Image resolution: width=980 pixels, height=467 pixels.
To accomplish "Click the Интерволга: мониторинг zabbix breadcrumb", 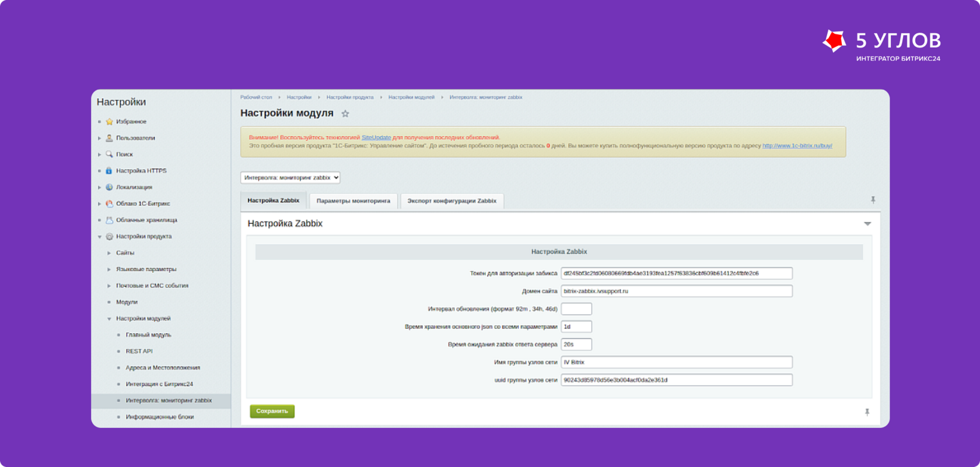I will coord(486,97).
